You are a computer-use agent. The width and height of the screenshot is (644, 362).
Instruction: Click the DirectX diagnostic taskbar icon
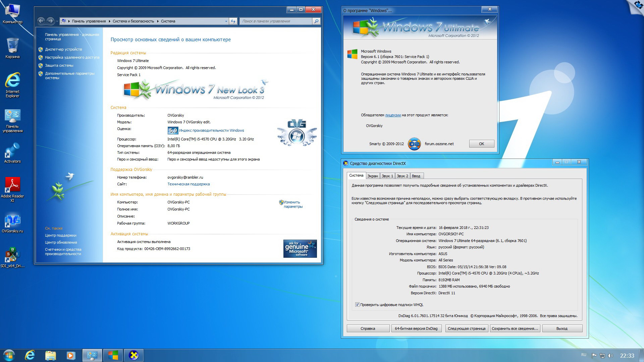click(x=134, y=355)
